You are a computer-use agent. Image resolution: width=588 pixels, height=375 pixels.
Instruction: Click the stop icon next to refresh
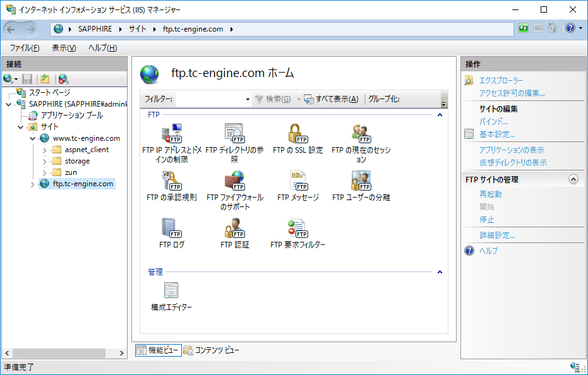click(x=537, y=28)
